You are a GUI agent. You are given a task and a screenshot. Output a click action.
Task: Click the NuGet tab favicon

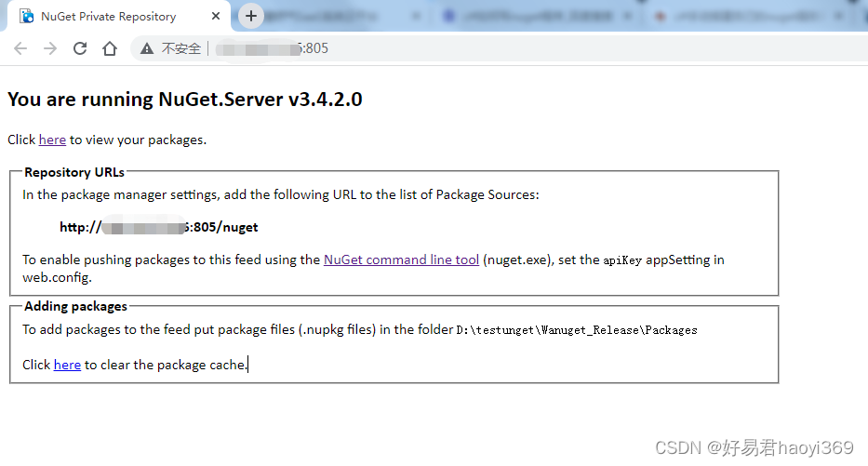[27, 17]
